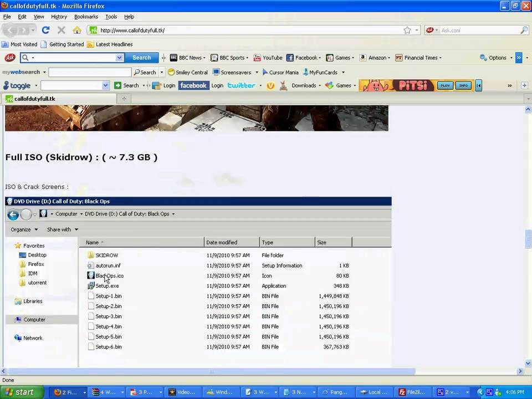Click the horizontal scrollbar of the page
532x399 pixels.
click(x=211, y=371)
